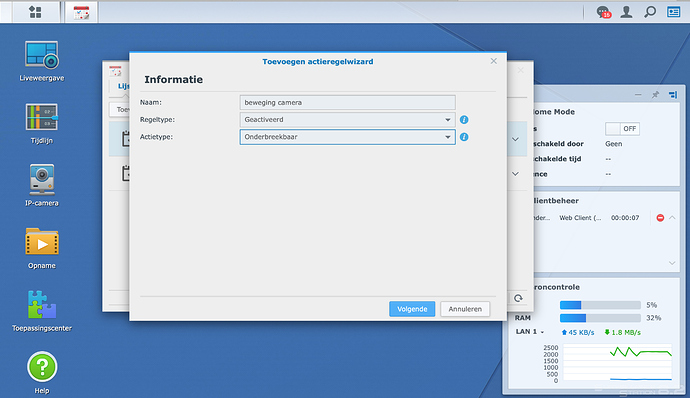Viewport: 690px width, 398px height.
Task: Open Opname desktop icon
Action: [42, 248]
